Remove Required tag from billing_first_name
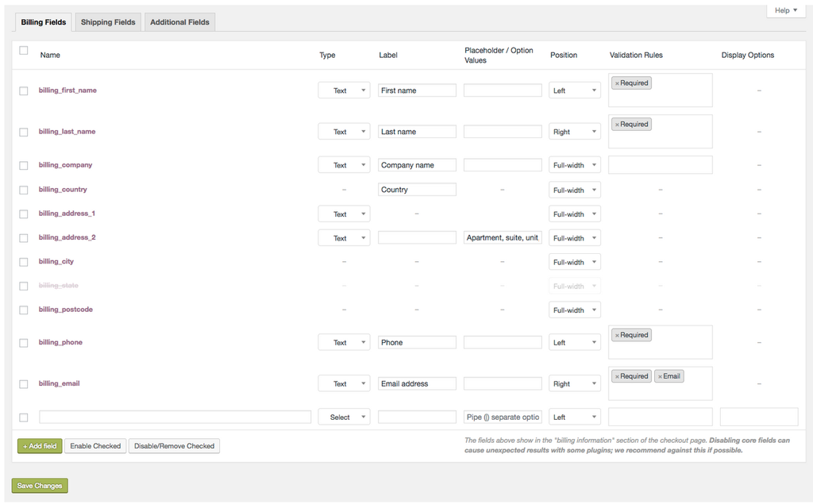This screenshot has height=504, width=813. point(617,83)
